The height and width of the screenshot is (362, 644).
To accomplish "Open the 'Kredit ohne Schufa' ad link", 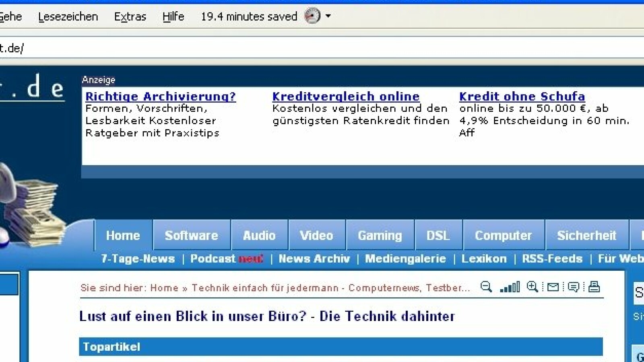I will click(x=522, y=97).
